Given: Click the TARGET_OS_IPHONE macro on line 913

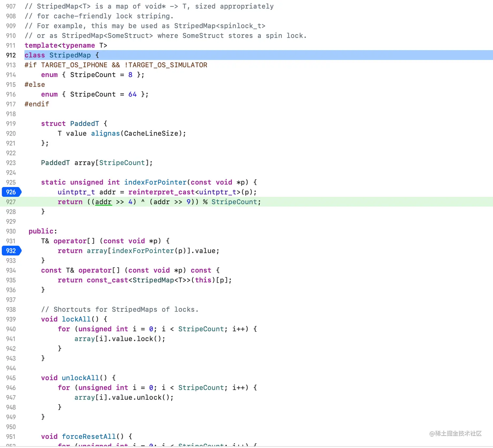Looking at the screenshot, I should click(x=74, y=65).
